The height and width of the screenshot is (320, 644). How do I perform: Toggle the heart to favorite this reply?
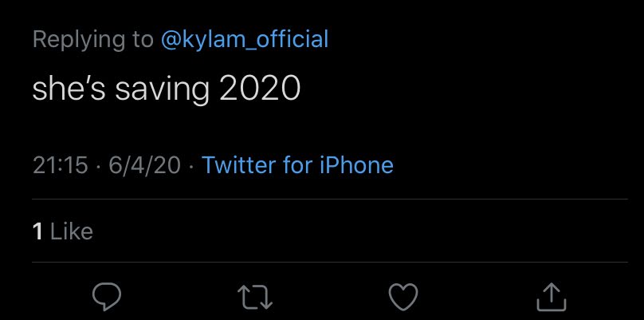tap(403, 296)
